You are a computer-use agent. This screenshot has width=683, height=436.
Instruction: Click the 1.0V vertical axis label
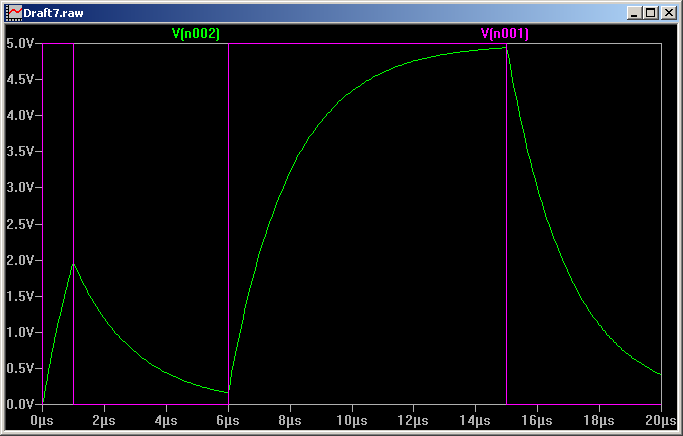(x=20, y=332)
